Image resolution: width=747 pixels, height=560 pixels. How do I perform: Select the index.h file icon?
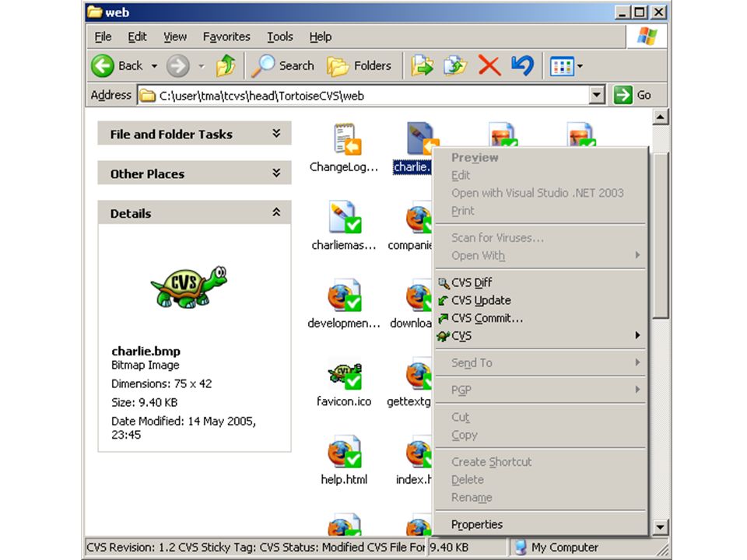pyautogui.click(x=419, y=452)
